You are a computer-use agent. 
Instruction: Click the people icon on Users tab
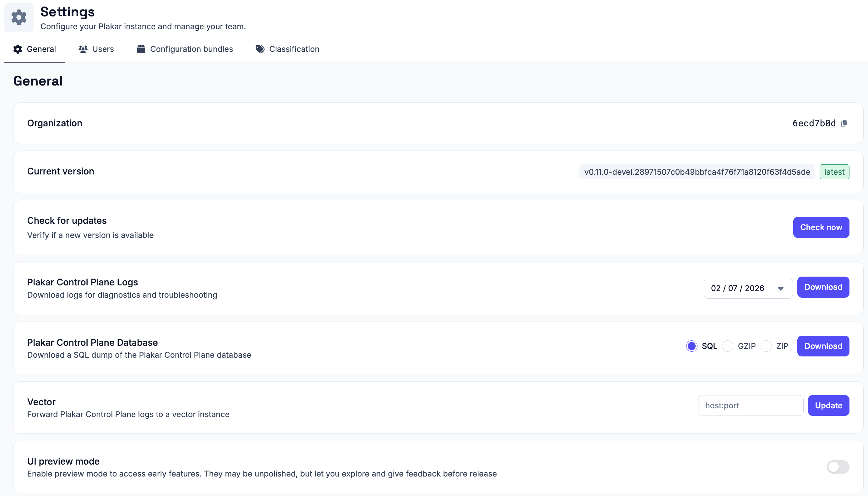click(83, 49)
